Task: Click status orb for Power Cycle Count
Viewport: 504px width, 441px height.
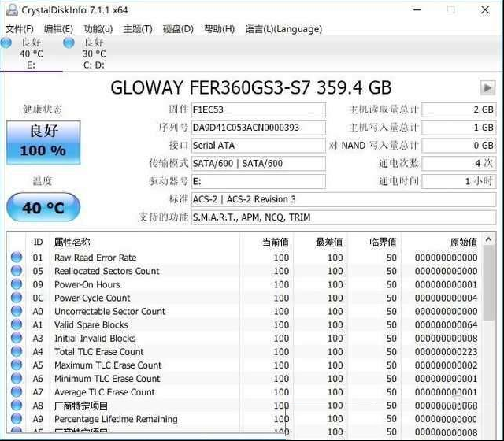Action: coord(17,298)
